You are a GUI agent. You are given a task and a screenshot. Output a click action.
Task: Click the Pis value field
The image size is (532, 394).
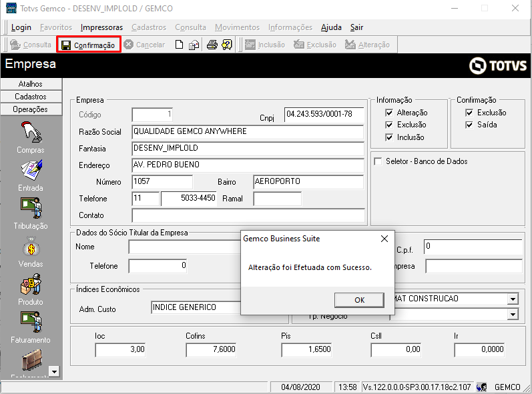point(306,349)
